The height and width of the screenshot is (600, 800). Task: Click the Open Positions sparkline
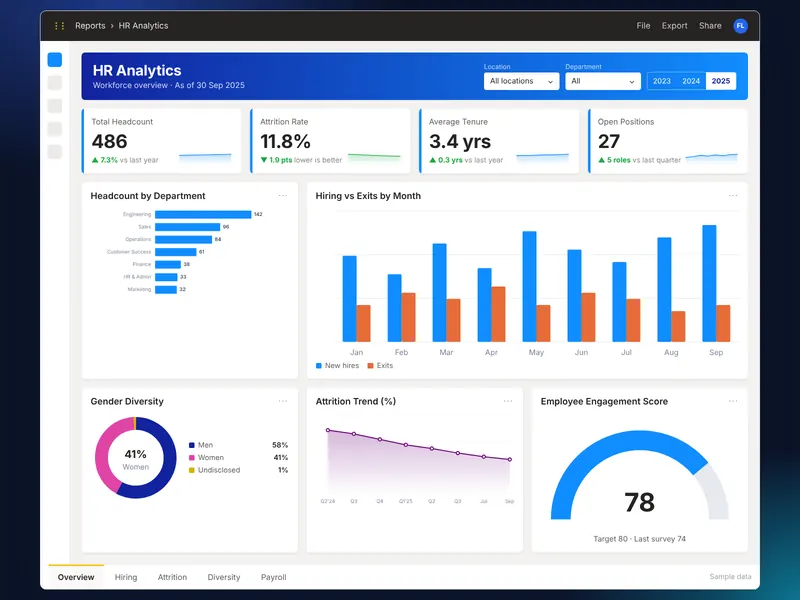(711, 158)
